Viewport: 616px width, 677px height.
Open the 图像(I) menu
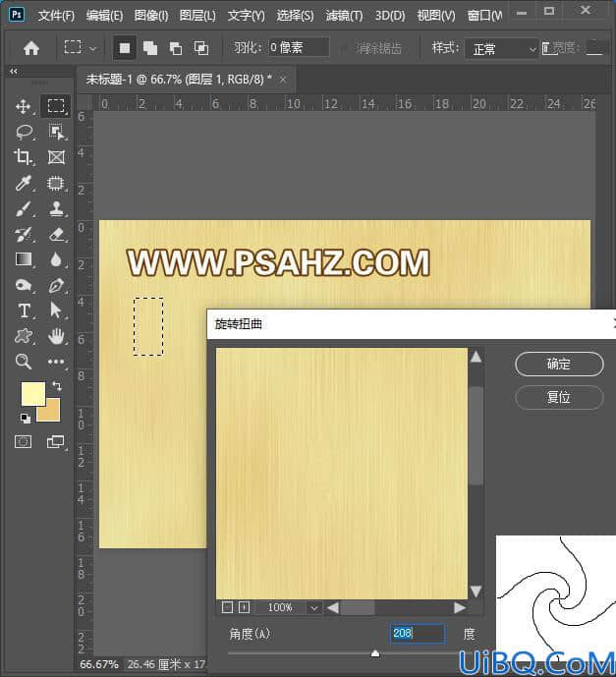pyautogui.click(x=151, y=16)
